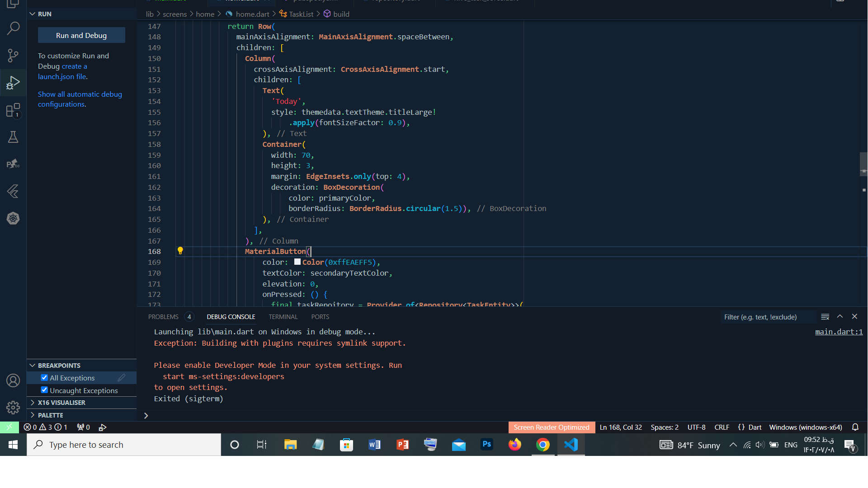Switch to the DEBUG CONSOLE tab
The height and width of the screenshot is (488, 868).
[231, 317]
